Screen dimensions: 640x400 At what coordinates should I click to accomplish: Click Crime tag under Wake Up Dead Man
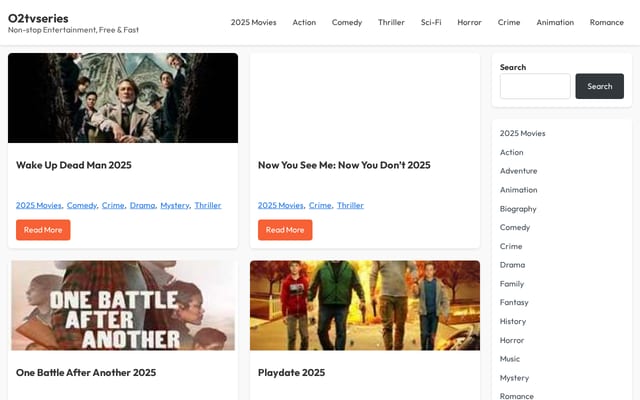pos(113,205)
